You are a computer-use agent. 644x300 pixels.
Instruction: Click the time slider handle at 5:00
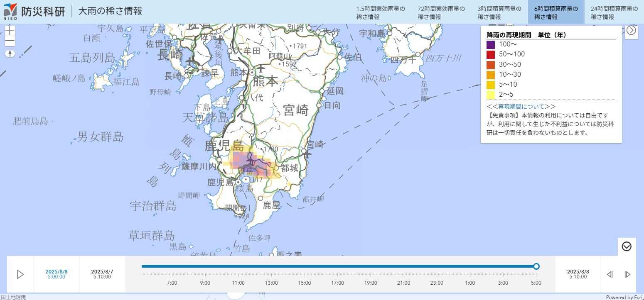pyautogui.click(x=536, y=266)
